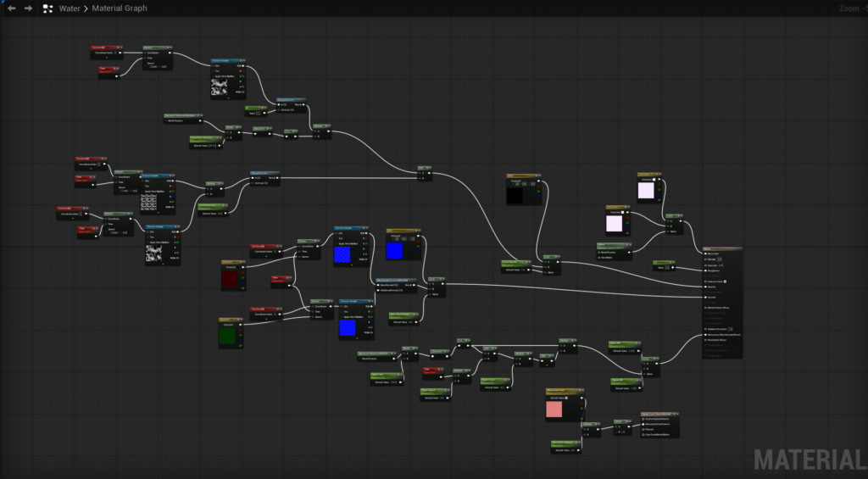Click the back navigation arrow
This screenshot has width=868, height=479.
(12, 8)
